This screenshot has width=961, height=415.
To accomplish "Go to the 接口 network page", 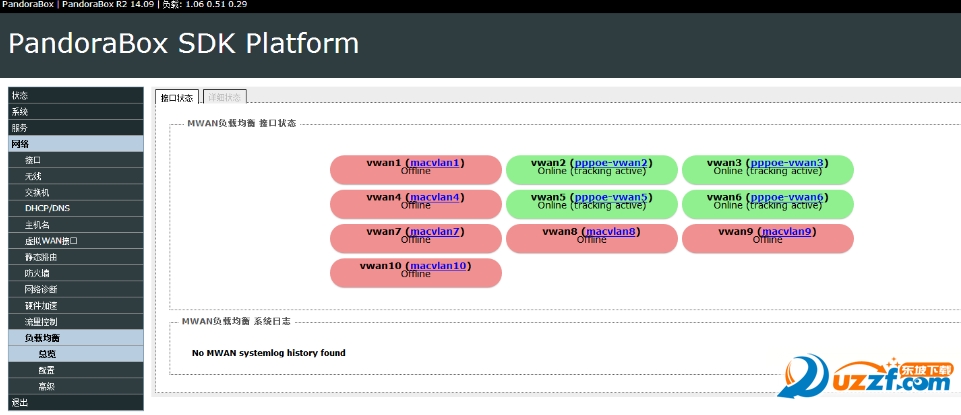I will [x=76, y=160].
